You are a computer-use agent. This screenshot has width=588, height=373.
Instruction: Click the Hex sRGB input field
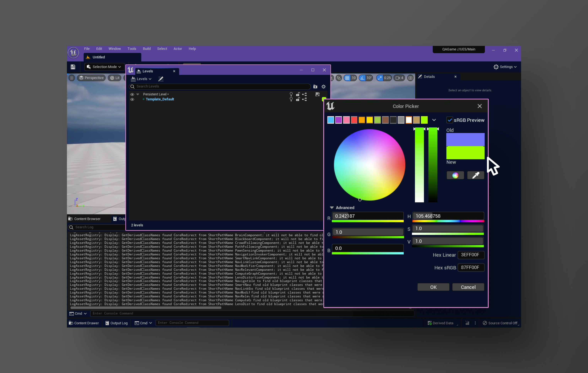pos(470,267)
